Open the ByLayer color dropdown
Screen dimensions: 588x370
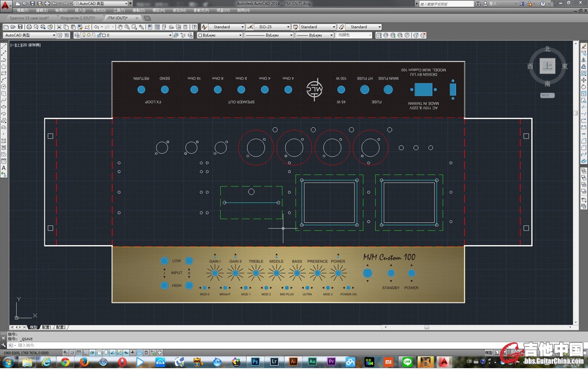(x=220, y=35)
